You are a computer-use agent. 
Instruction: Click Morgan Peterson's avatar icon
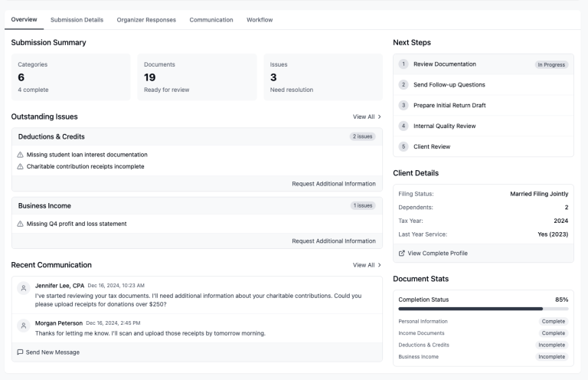[x=23, y=326]
